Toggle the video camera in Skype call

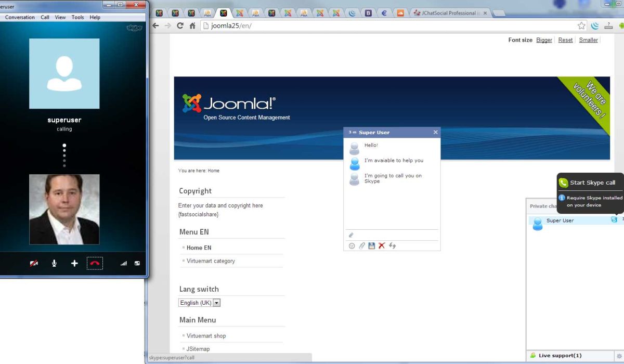[34, 264]
